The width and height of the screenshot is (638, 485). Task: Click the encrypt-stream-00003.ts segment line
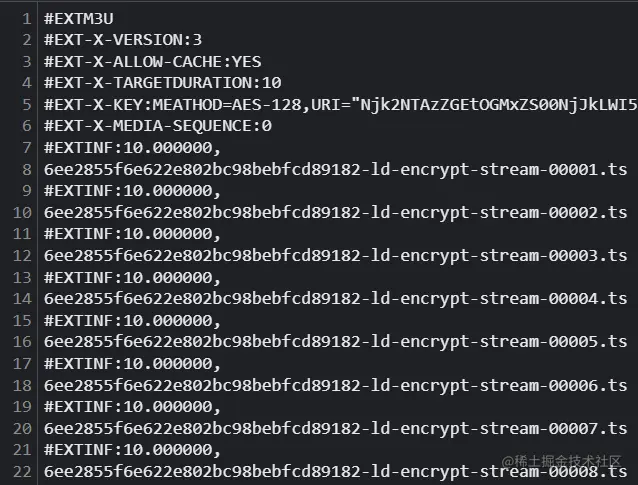pos(336,256)
